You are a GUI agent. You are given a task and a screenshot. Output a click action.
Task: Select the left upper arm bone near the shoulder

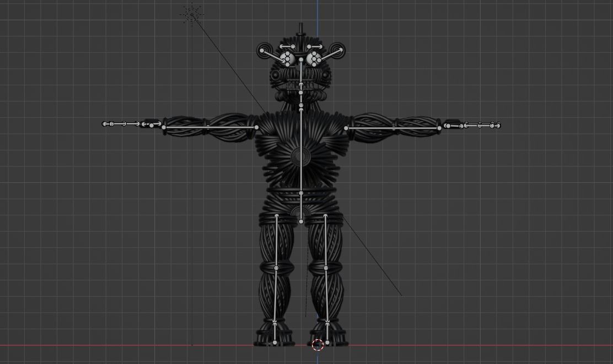click(233, 127)
